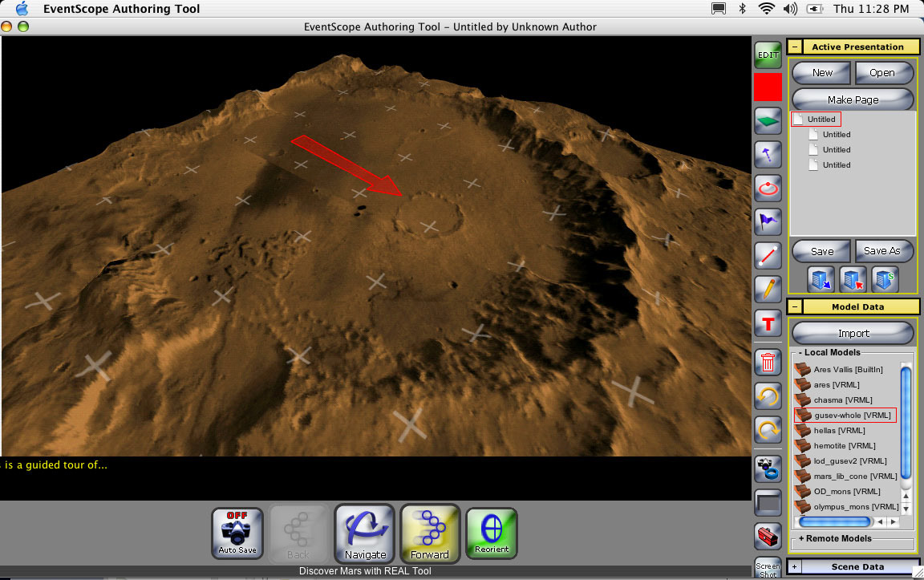Click the Forward button
924x580 pixels.
pos(430,533)
